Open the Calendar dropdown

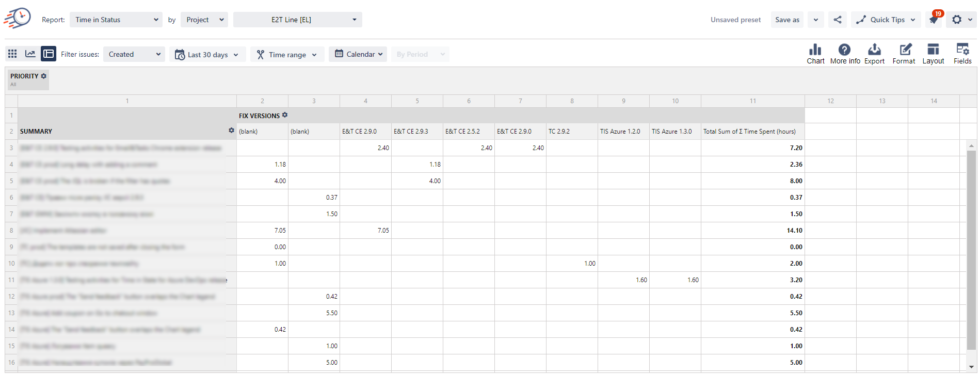(x=358, y=54)
